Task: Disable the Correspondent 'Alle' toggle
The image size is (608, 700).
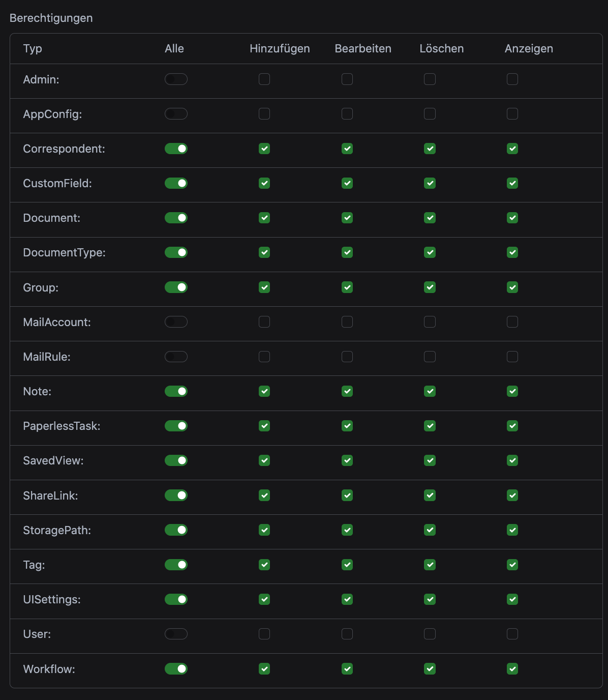Action: pos(176,149)
